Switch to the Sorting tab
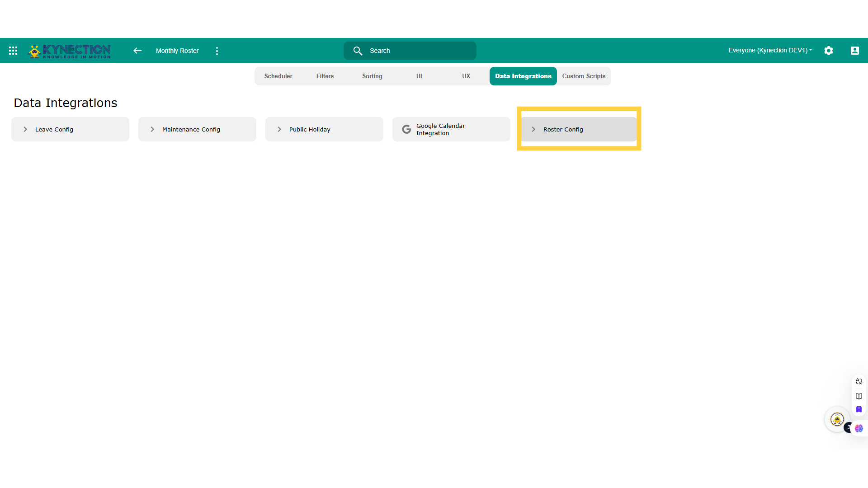868x488 pixels. pyautogui.click(x=372, y=76)
